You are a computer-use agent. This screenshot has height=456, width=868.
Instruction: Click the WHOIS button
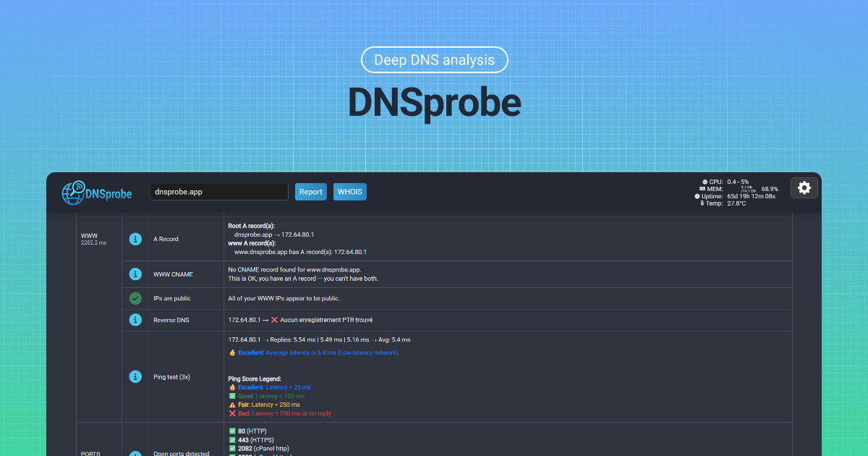pyautogui.click(x=350, y=192)
